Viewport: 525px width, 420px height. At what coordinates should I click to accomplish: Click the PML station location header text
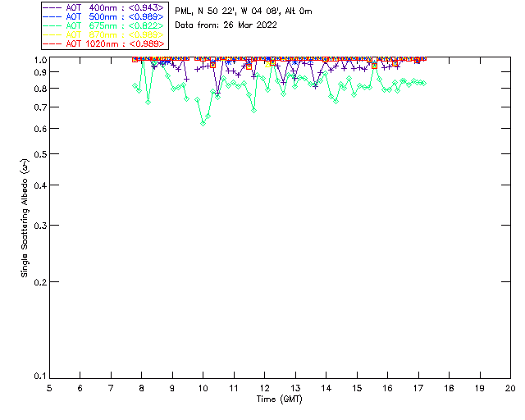tap(244, 11)
